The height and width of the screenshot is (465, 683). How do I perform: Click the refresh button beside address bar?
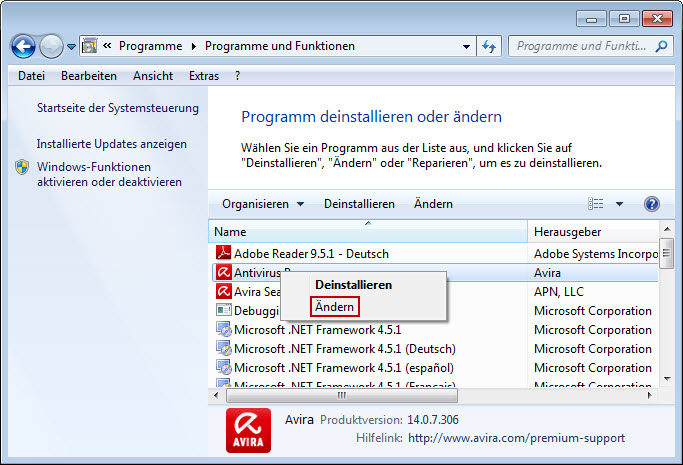click(x=489, y=46)
